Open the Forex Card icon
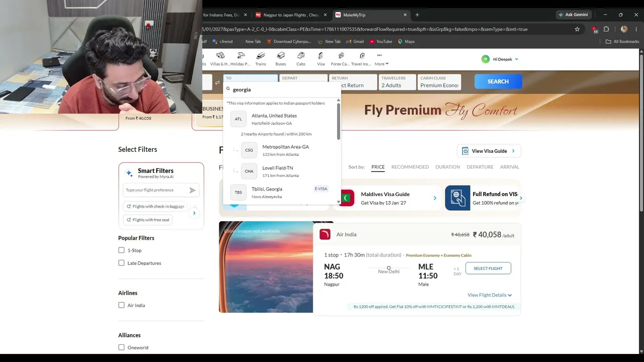The image size is (644, 362). 341,55
